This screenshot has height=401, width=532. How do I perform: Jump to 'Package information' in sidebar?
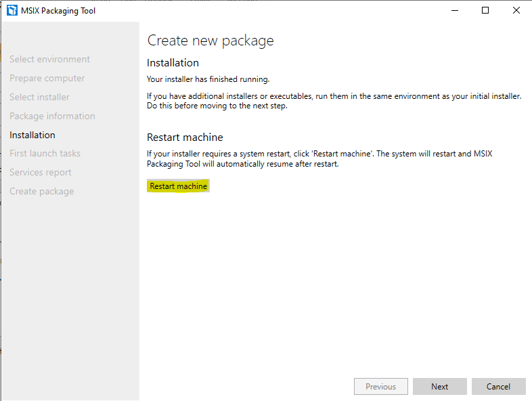pyautogui.click(x=52, y=117)
